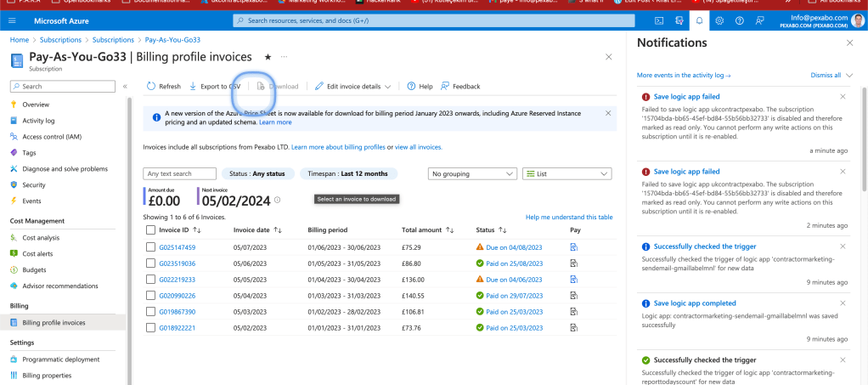Check the box for invoice G019867390

[x=150, y=311]
